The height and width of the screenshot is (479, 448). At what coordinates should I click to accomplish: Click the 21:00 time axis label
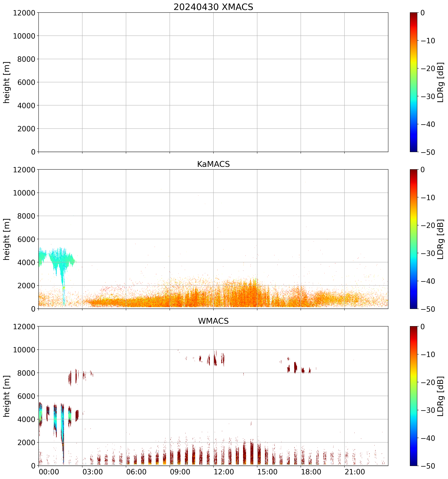[355, 472]
